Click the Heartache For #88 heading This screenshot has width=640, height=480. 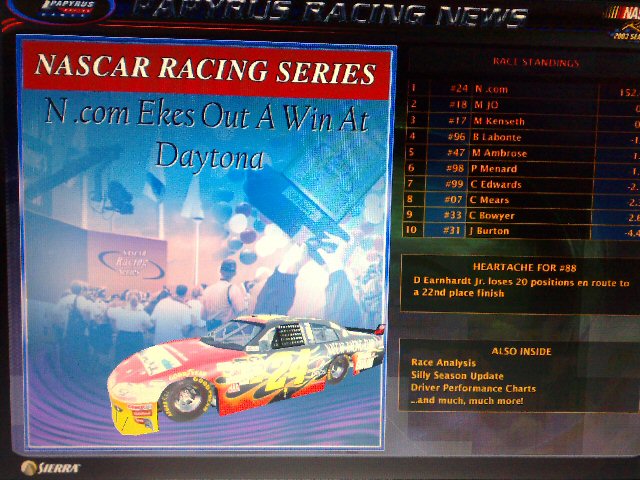(524, 268)
